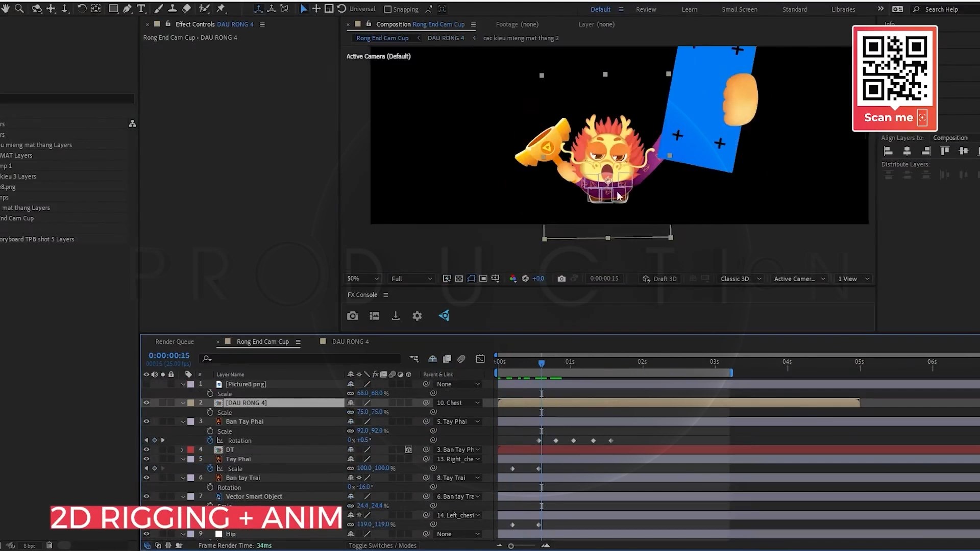Toggle visibility of Ban tay Trai layer

click(x=146, y=478)
